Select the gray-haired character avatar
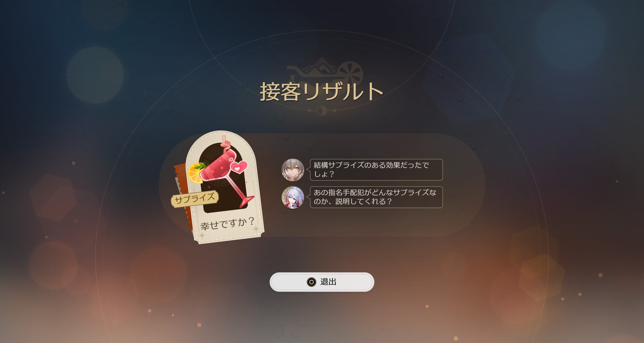The height and width of the screenshot is (343, 644). [x=293, y=170]
